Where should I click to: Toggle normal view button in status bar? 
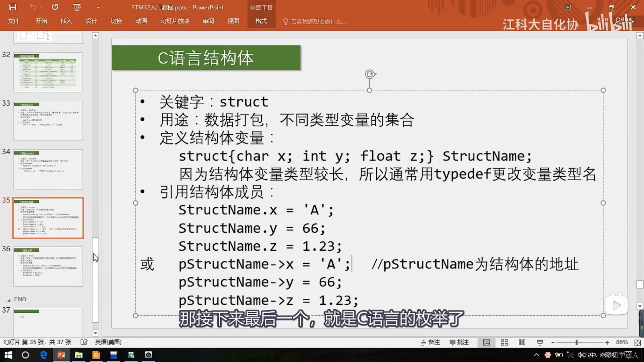tap(486, 342)
